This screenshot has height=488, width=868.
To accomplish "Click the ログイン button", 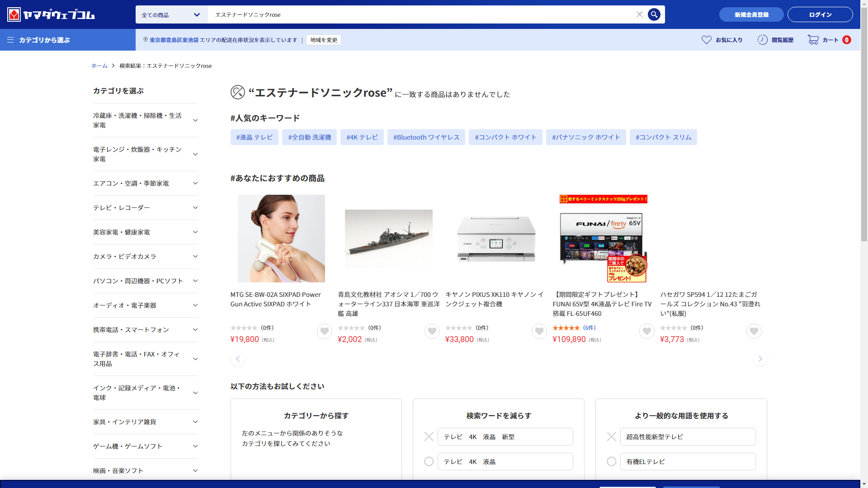I will coord(820,14).
